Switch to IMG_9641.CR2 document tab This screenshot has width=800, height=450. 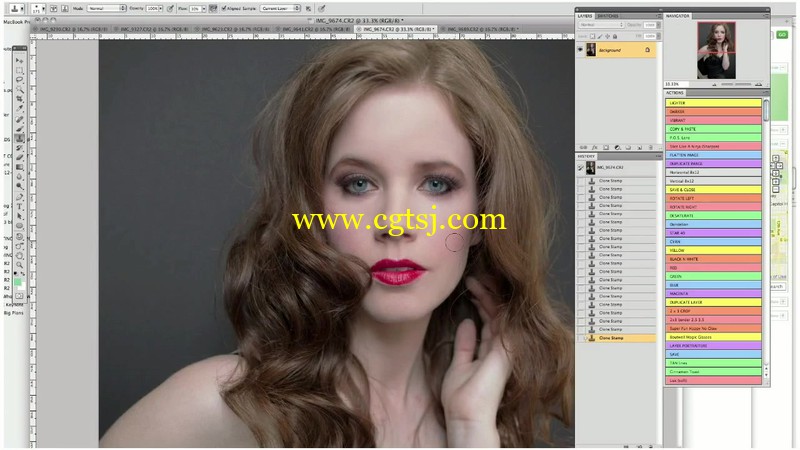(x=312, y=30)
